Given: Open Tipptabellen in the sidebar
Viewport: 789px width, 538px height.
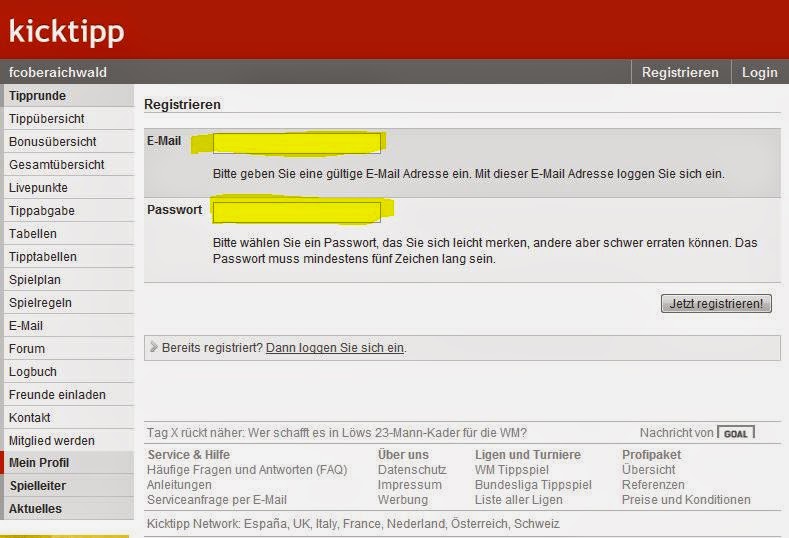Looking at the screenshot, I should click(68, 257).
